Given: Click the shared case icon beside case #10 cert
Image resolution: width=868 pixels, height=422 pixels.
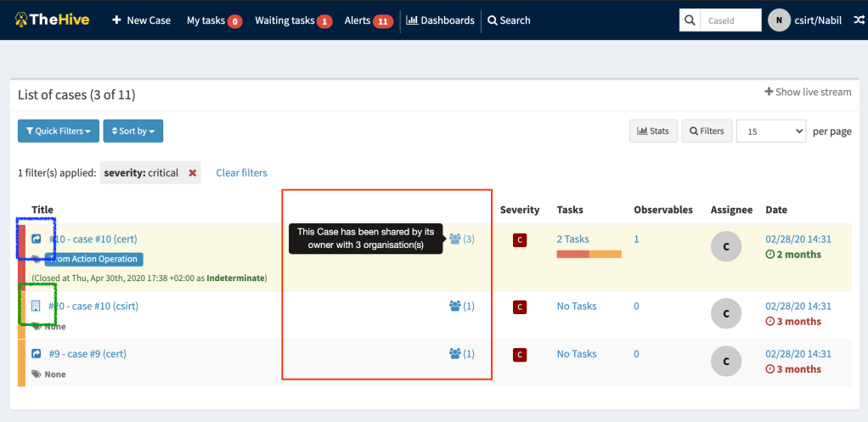Looking at the screenshot, I should (37, 239).
